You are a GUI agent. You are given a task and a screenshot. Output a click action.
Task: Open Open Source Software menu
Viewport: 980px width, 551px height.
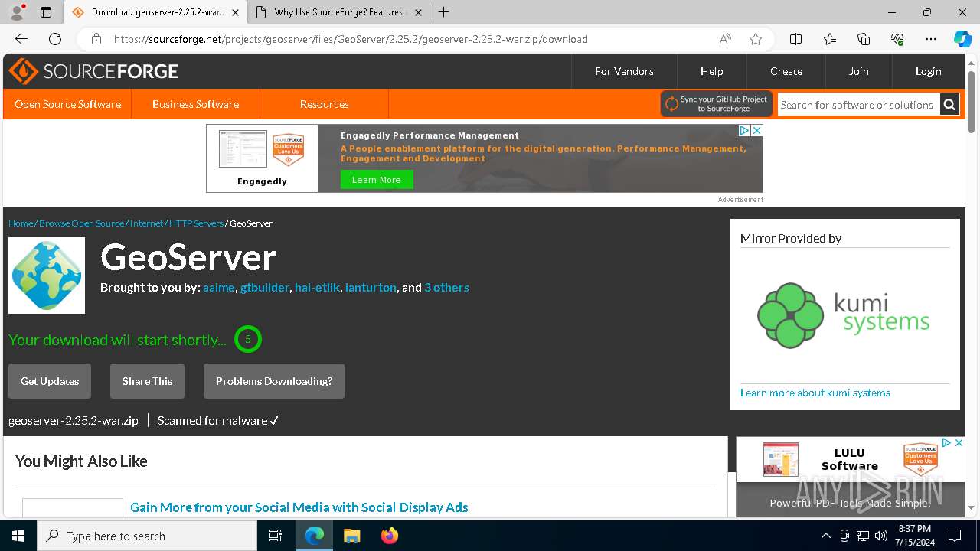67,104
